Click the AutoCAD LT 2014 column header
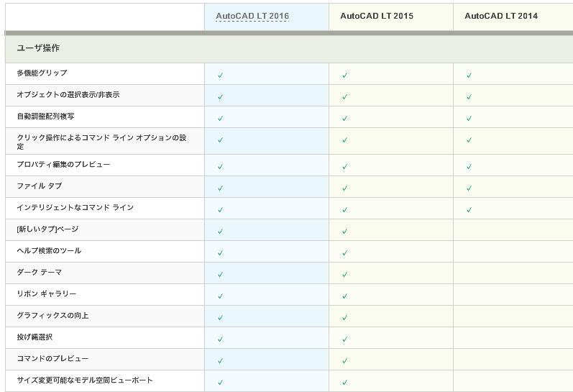Screen dimensions: 573x392 click(501, 16)
